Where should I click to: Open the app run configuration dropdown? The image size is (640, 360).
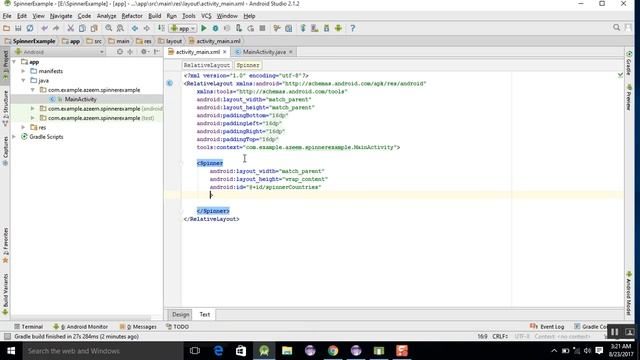click(x=183, y=28)
